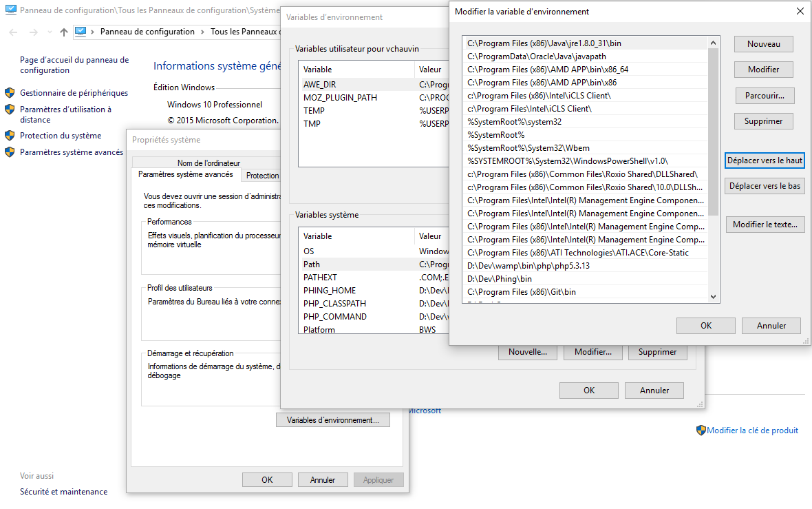Select the AWE_DIR user variable row
Screen dimensions: 812x509
click(x=374, y=85)
